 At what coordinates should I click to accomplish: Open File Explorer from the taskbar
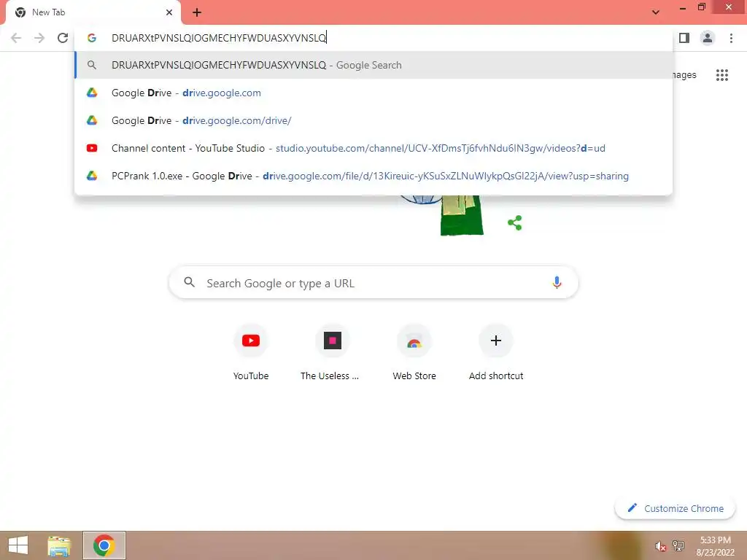pos(59,545)
